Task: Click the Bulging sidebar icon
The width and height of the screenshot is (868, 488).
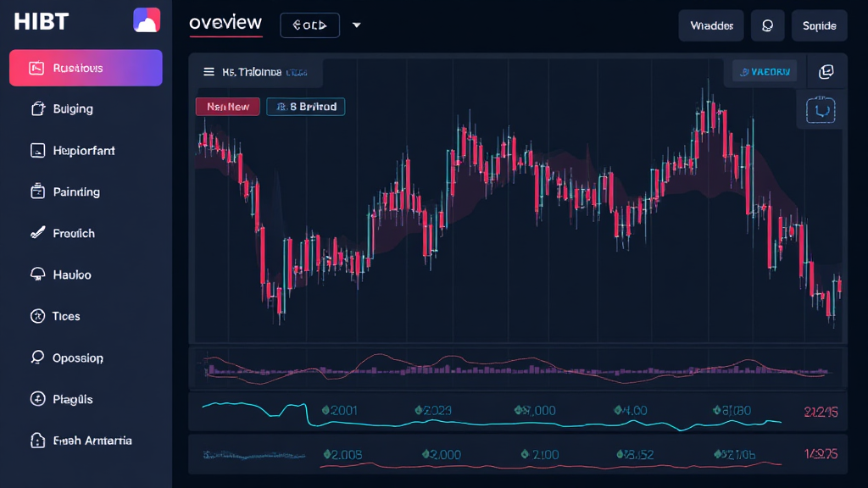Action: [36, 108]
